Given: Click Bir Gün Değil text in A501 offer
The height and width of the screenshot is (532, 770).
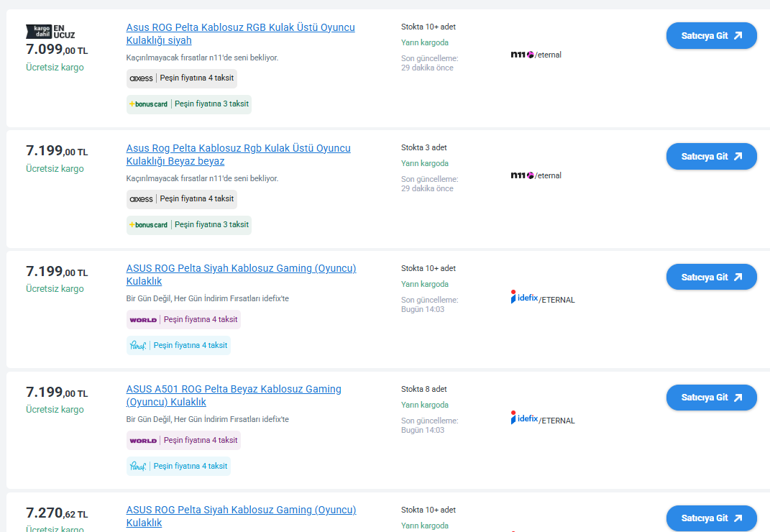Looking at the screenshot, I should click(x=207, y=419).
